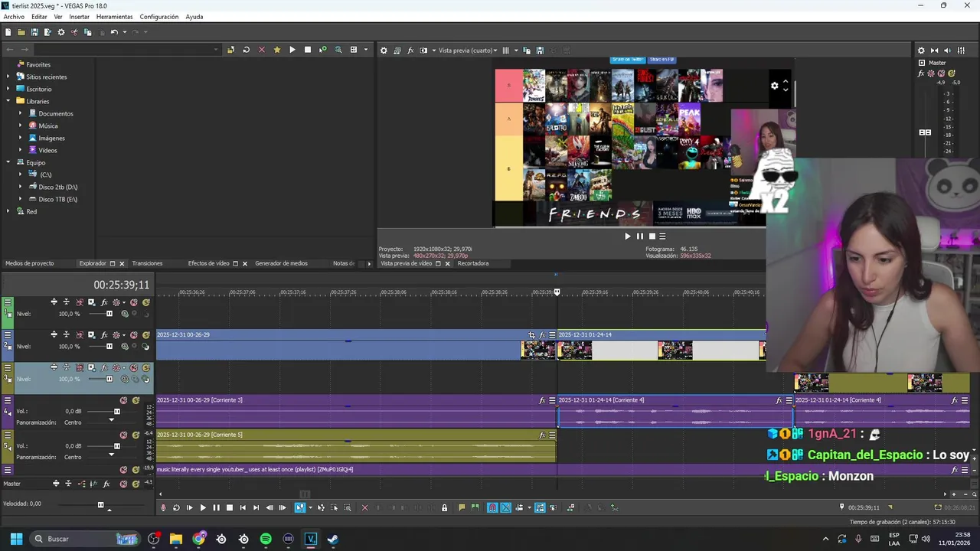Click the 00:25:39;11 timecode display
The height and width of the screenshot is (551, 980).
[121, 285]
